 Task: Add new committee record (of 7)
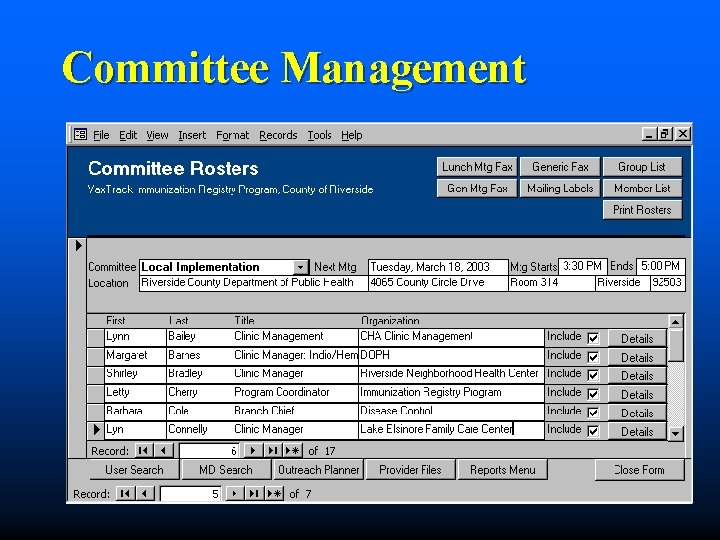click(274, 494)
